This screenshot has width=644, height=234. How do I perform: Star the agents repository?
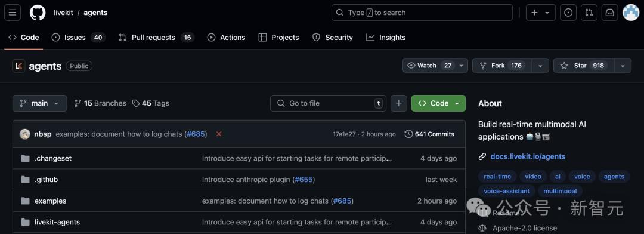[x=584, y=66]
